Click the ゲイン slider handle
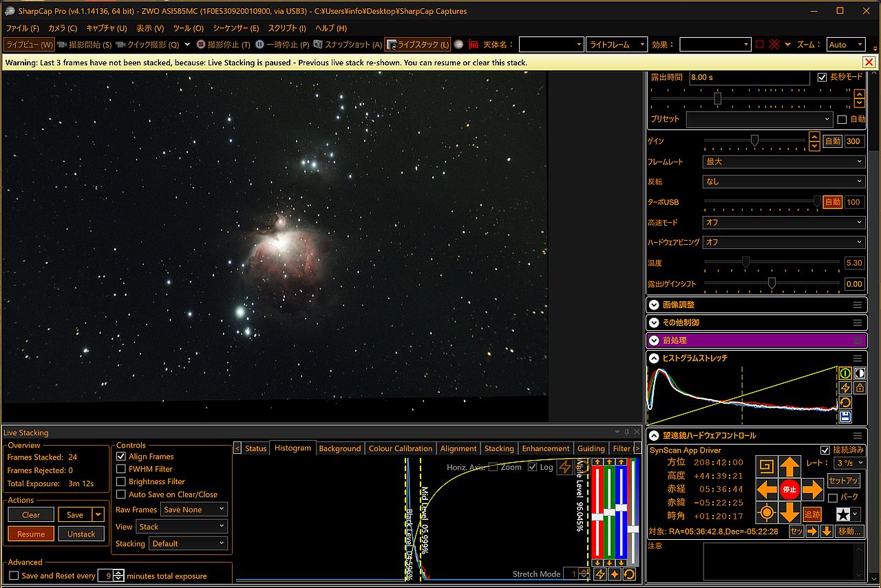 pyautogui.click(x=754, y=140)
